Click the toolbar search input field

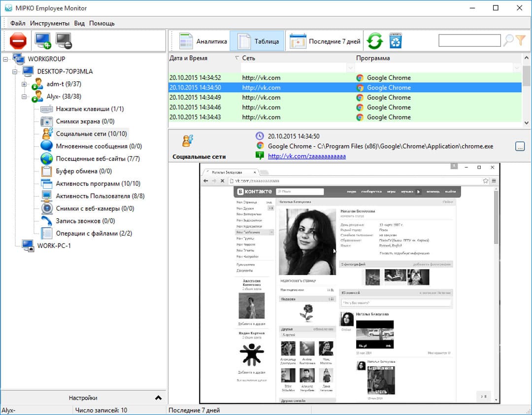click(x=469, y=41)
